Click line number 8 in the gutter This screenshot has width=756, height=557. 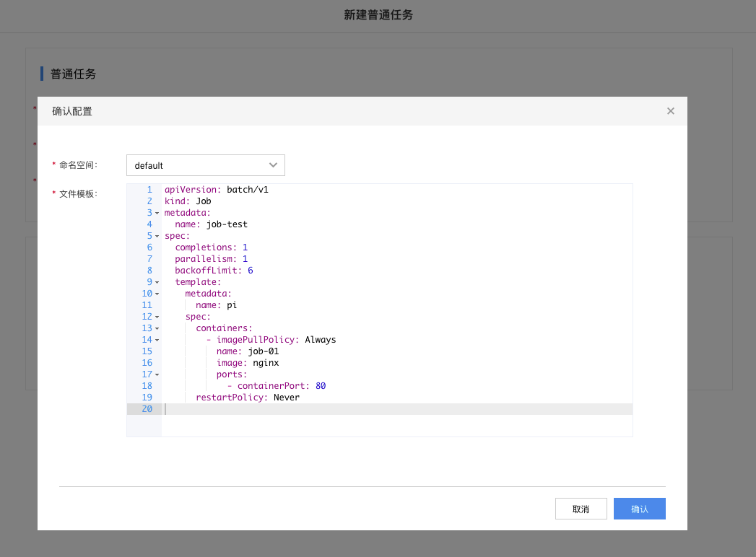[149, 271]
